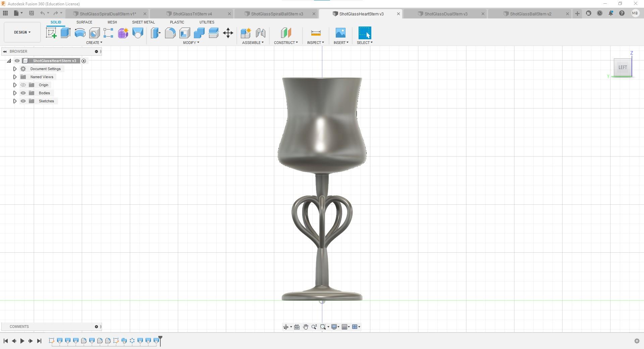Switch to the SHEET METAL tab
Image resolution: width=644 pixels, height=349 pixels.
pos(143,22)
